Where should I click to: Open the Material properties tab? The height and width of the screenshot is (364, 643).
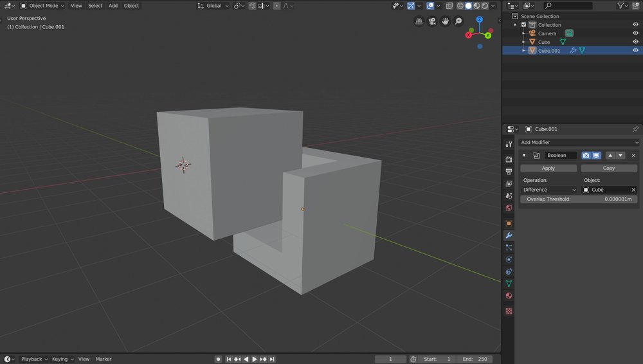point(509,296)
